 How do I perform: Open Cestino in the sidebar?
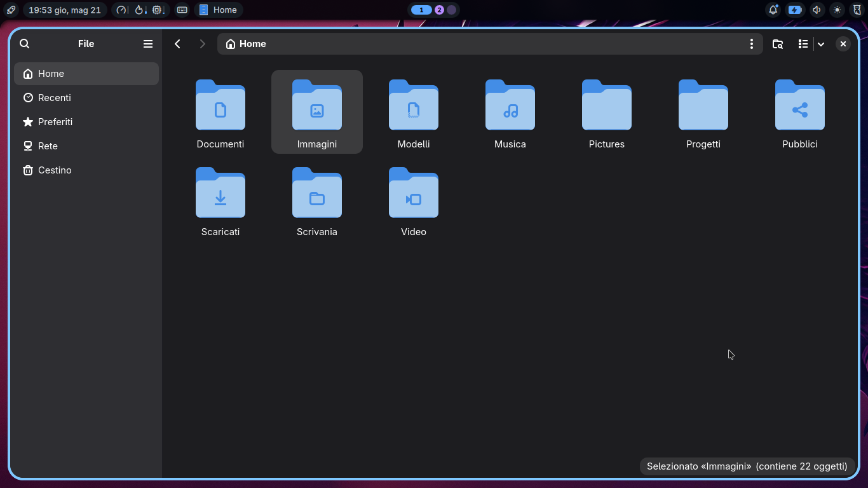pos(86,170)
